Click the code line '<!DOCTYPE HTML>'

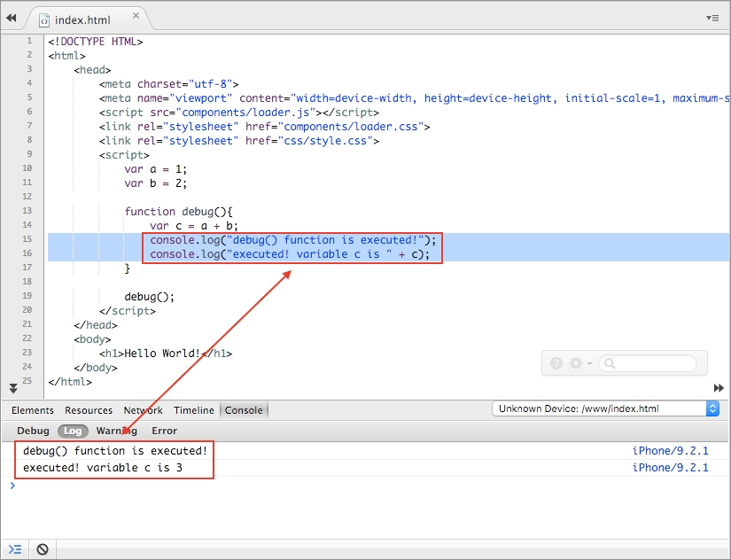click(96, 42)
